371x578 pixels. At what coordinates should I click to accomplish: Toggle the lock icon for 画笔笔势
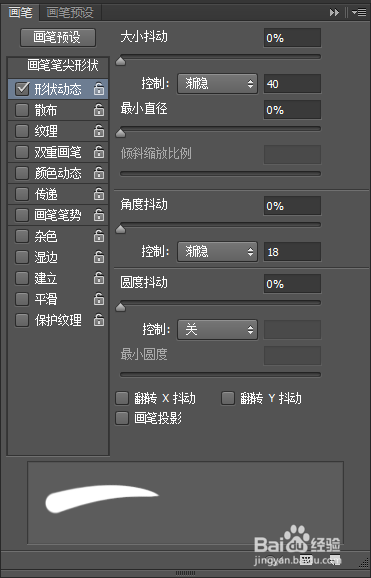pyautogui.click(x=99, y=215)
